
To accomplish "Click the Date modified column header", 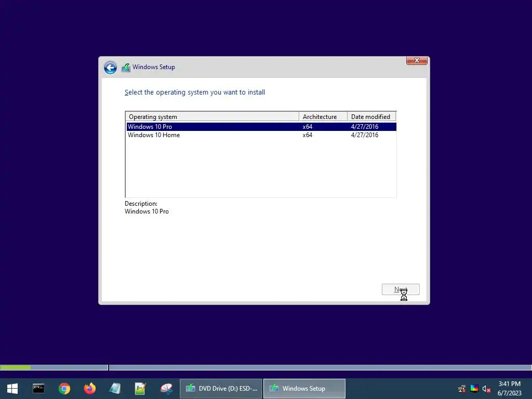I will pyautogui.click(x=371, y=117).
